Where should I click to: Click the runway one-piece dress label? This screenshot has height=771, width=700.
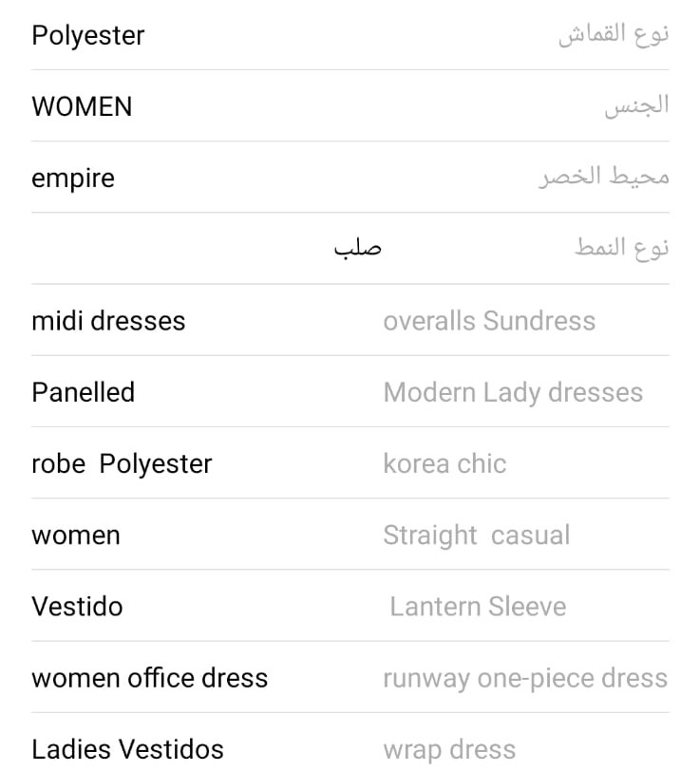point(525,678)
